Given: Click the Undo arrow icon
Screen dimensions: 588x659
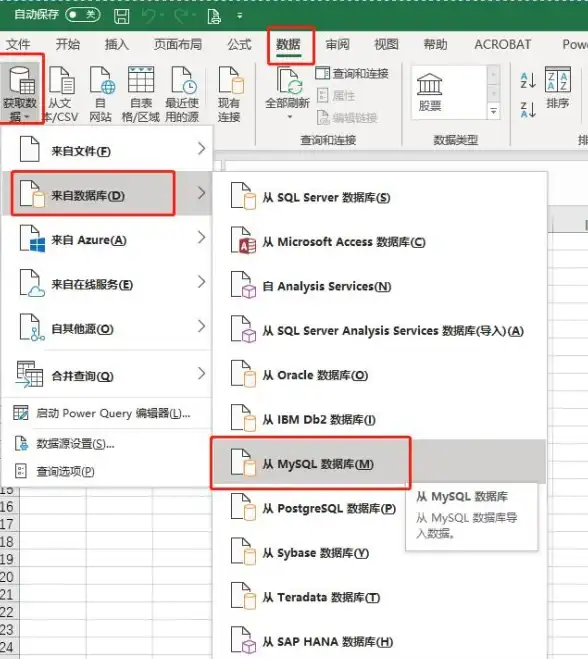Looking at the screenshot, I should coord(148,16).
